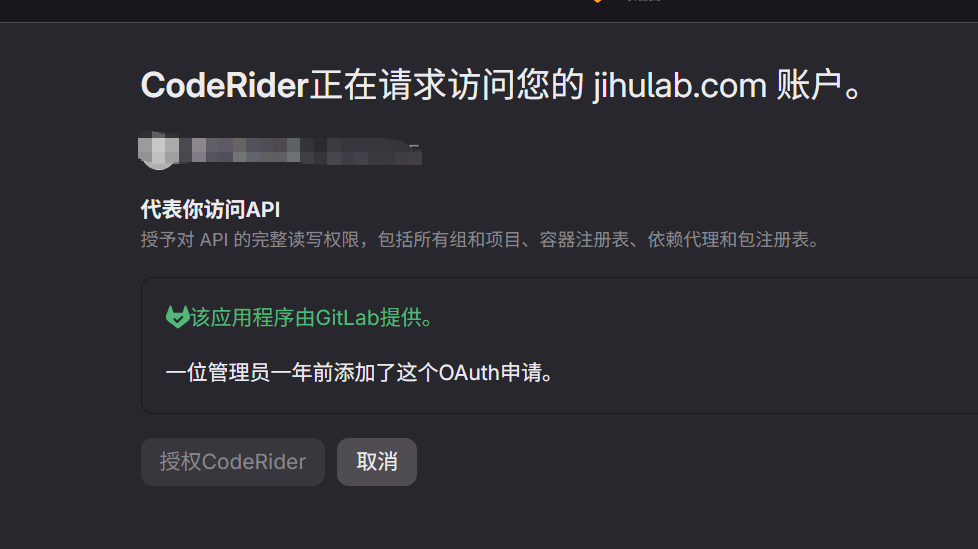Click 依赖代理 in the scope description
Screen dimensions: 978x549
pyautogui.click(x=683, y=240)
